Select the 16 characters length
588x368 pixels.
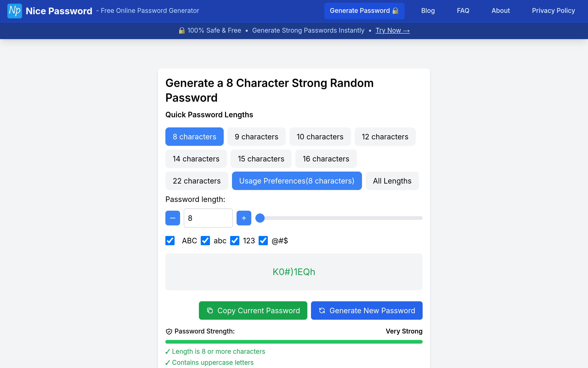[326, 159]
